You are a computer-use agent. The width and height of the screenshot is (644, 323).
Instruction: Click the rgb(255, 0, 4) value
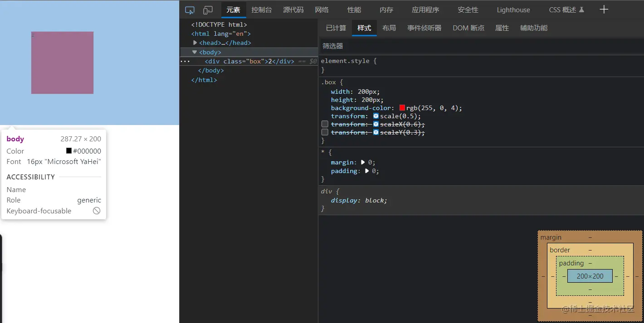434,108
